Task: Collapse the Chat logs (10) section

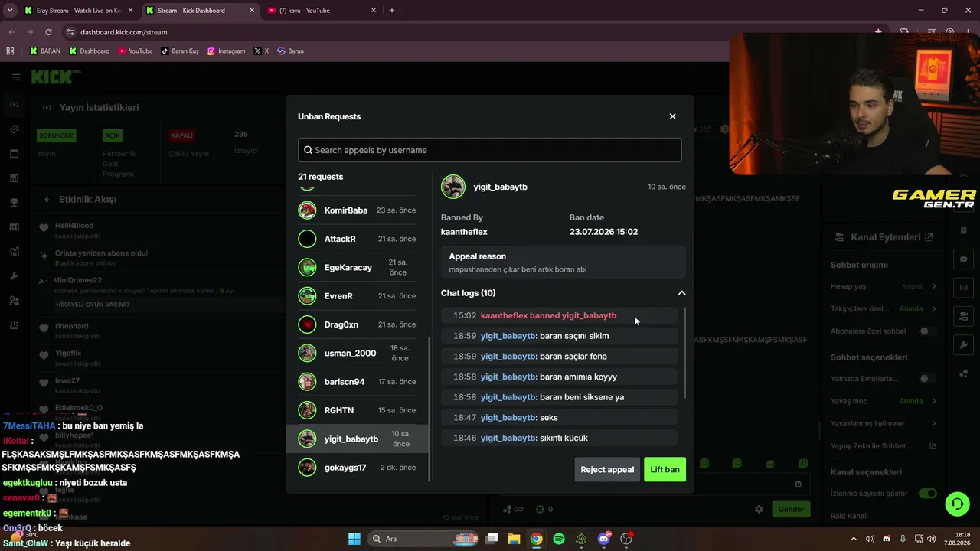Action: click(681, 293)
